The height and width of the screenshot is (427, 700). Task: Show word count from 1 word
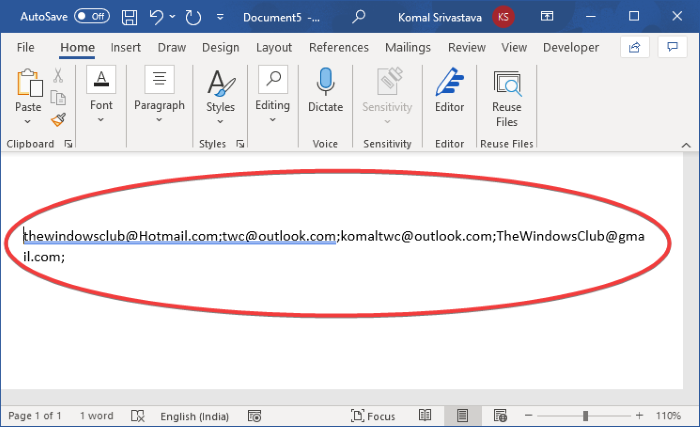coord(96,416)
